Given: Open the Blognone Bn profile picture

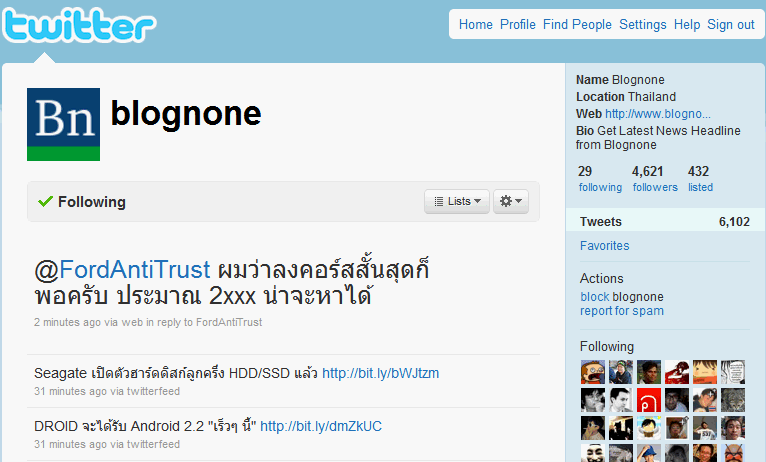Looking at the screenshot, I should 64,125.
